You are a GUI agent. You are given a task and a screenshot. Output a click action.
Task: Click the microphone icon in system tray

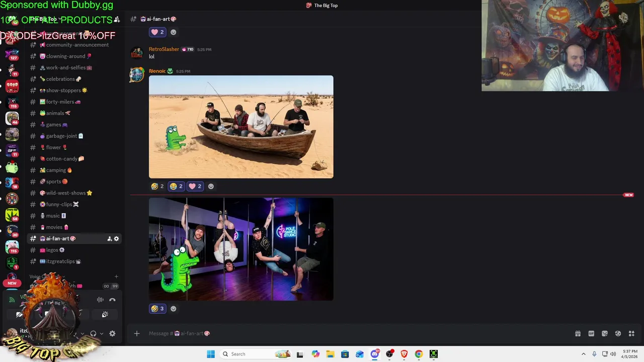coord(594,354)
